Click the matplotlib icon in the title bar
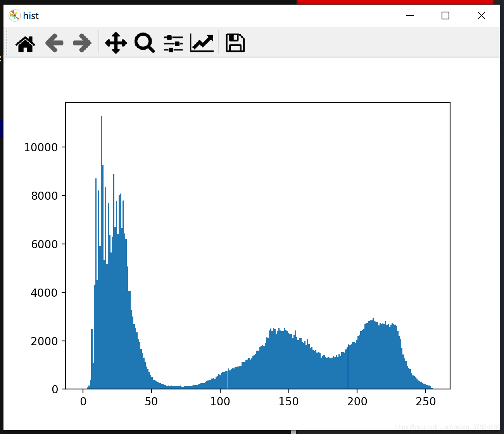This screenshot has height=434, width=504. click(x=14, y=16)
